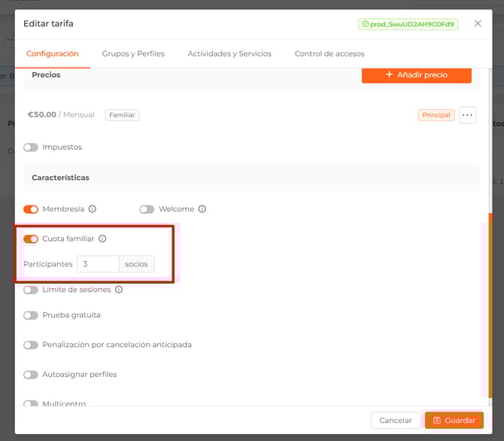Click the product ID badge prod_SwuUD2AH9COFd9
The height and width of the screenshot is (441, 504).
(x=408, y=24)
